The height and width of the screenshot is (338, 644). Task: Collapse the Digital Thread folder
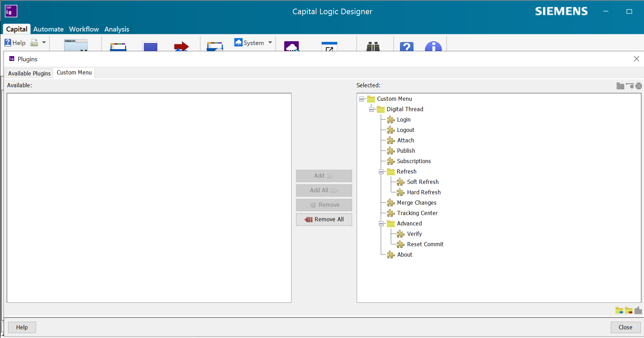pos(372,109)
